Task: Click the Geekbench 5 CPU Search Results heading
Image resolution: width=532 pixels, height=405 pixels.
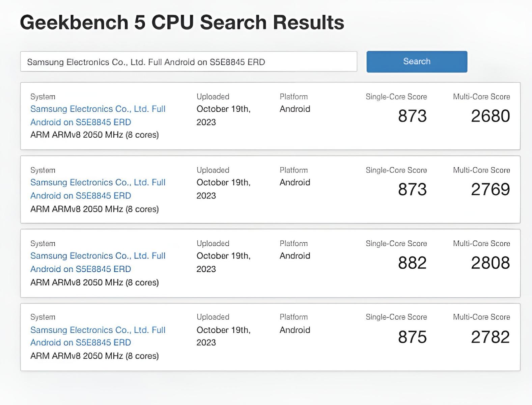Action: [182, 23]
